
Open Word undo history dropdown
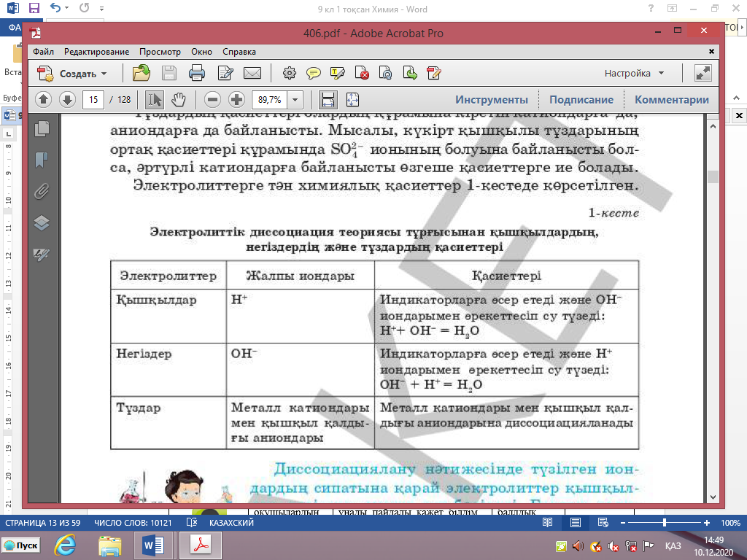66,8
